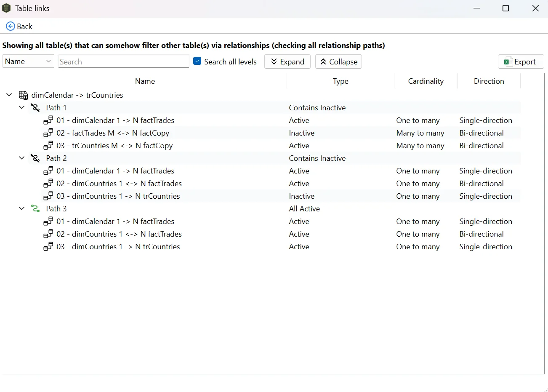
Task: Click the Name column header
Action: coord(145,81)
